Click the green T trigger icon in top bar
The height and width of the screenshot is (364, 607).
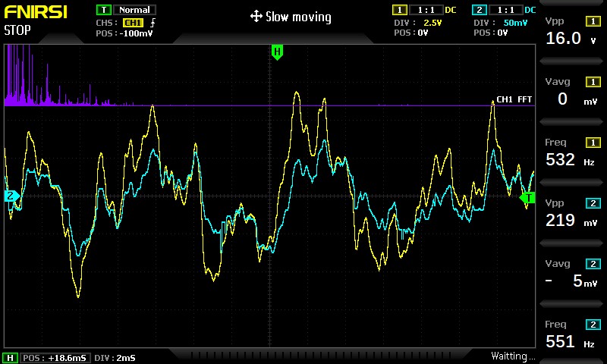click(x=103, y=10)
